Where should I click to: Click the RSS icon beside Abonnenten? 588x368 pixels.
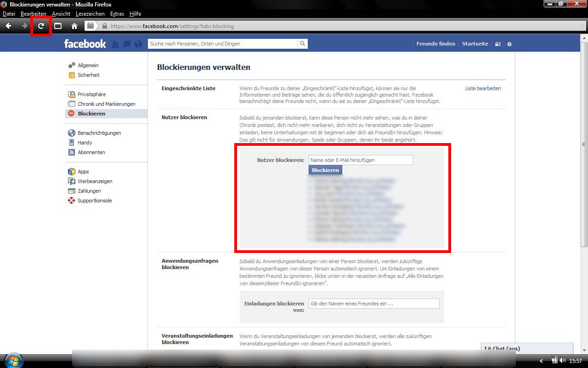[72, 152]
